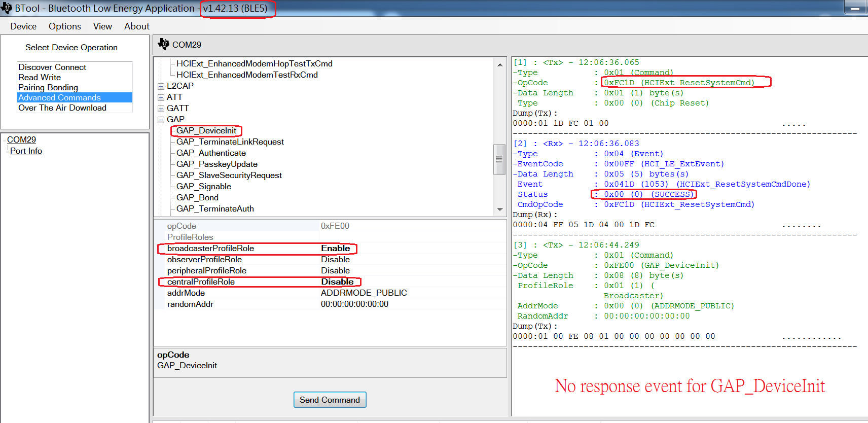Screen dimensions: 868x423
Task: Click scroll up arrow of command tree
Action: coord(500,65)
